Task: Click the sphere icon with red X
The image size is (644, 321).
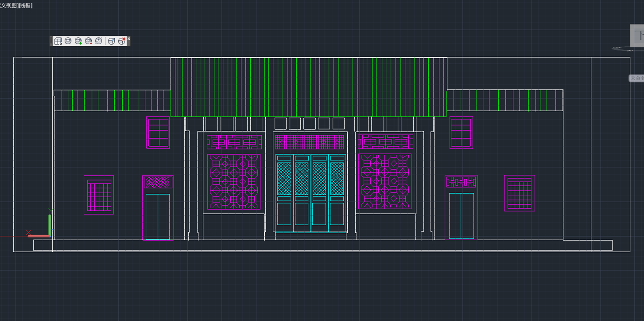Action: pyautogui.click(x=122, y=41)
